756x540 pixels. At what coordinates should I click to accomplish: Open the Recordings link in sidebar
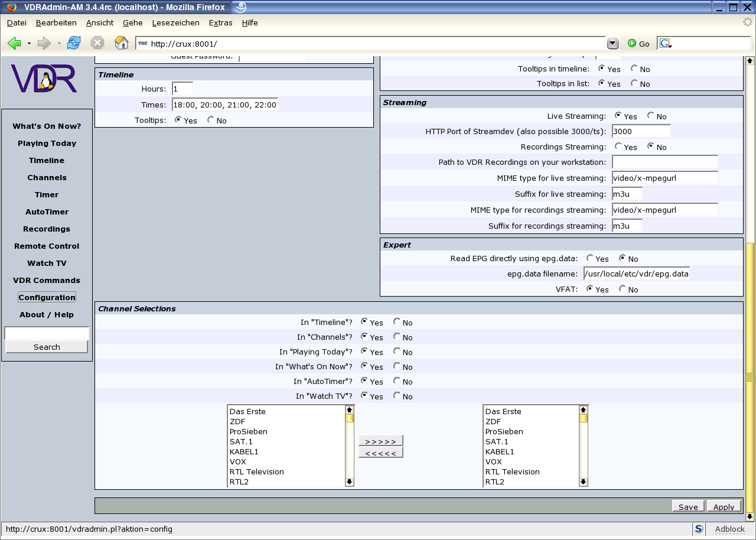tap(47, 229)
